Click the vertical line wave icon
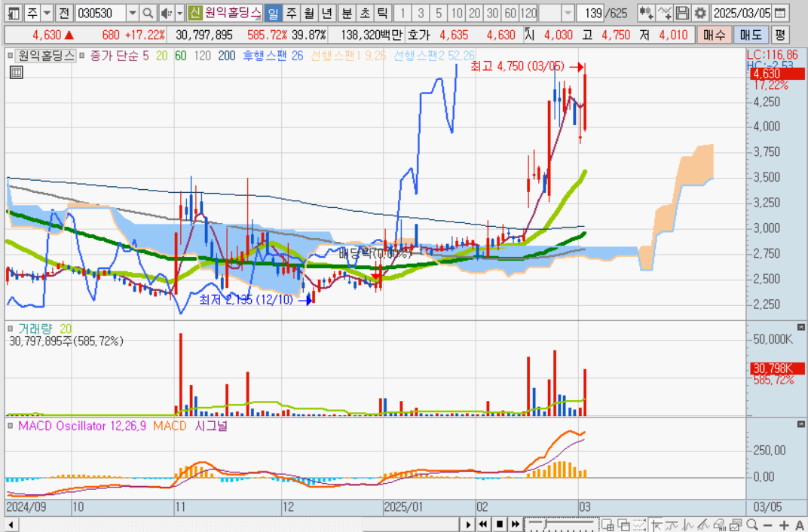 click(687, 524)
